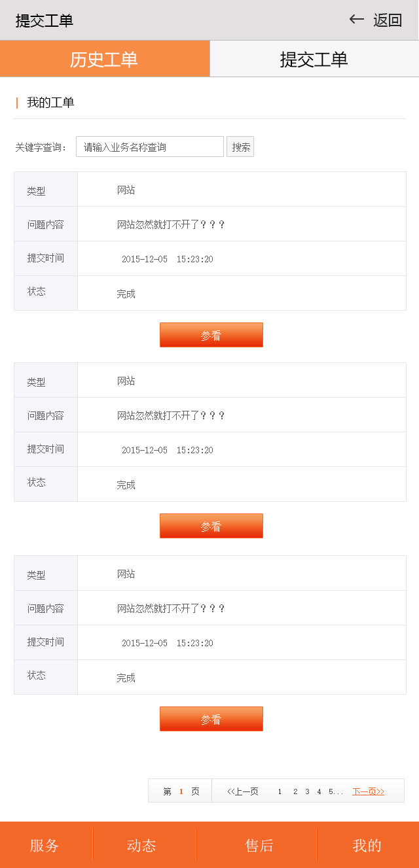Click 参看 button under the second ticket
This screenshot has height=868, width=419.
(x=211, y=526)
